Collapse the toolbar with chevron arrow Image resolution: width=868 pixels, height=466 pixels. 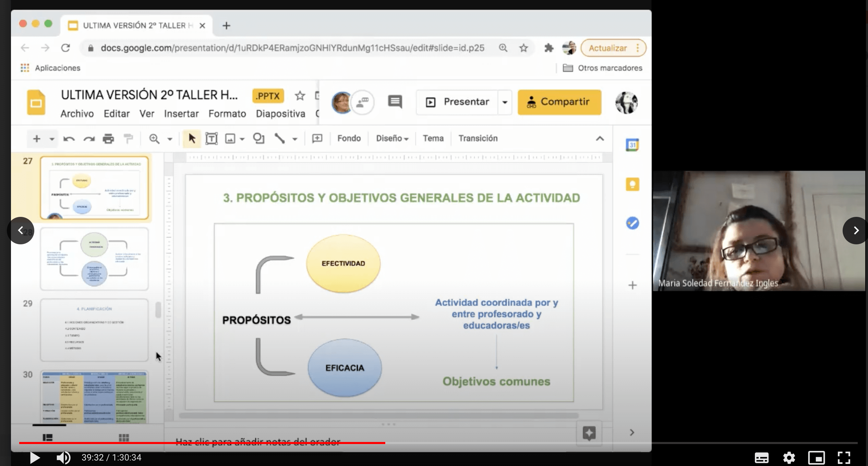click(x=600, y=139)
